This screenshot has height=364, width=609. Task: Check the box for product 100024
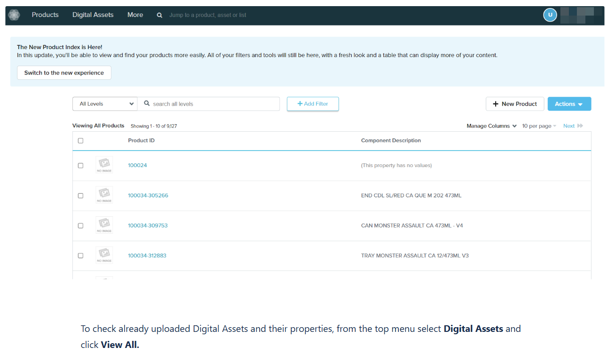(81, 166)
